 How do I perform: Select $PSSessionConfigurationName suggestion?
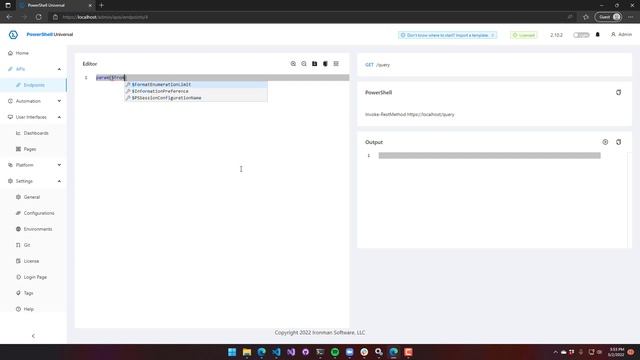pyautogui.click(x=196, y=98)
